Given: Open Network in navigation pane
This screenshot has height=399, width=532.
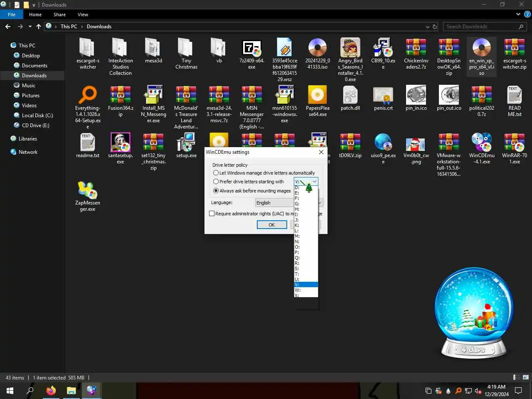Looking at the screenshot, I should [x=28, y=152].
